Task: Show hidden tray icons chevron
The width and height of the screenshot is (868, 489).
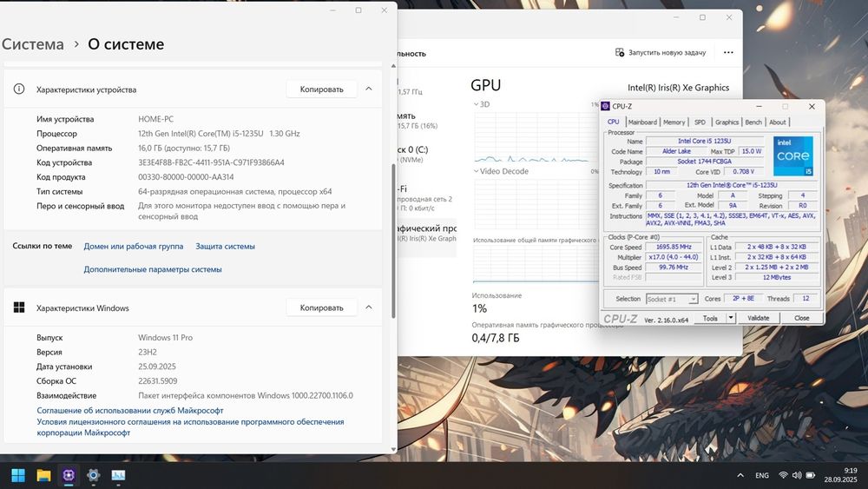Action: tap(740, 475)
